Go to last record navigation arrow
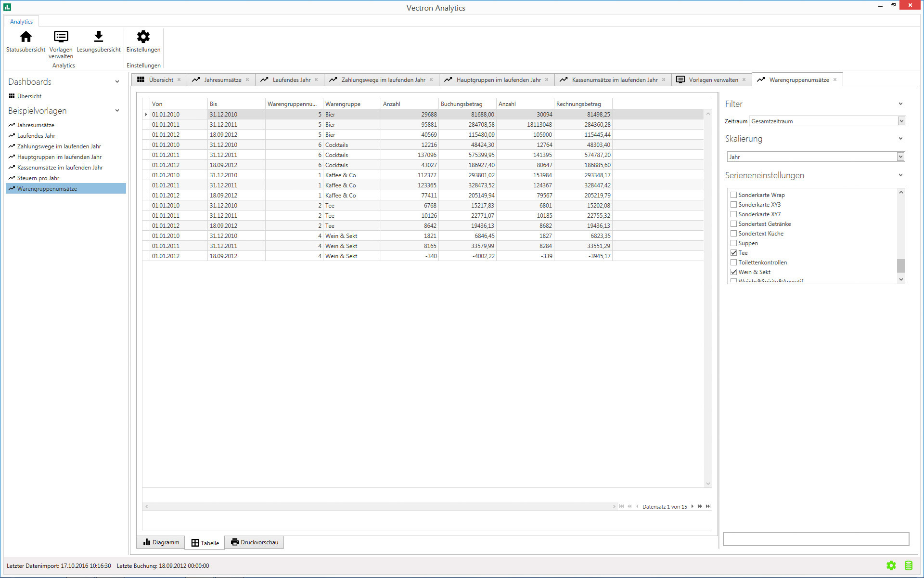The image size is (924, 578). (708, 506)
